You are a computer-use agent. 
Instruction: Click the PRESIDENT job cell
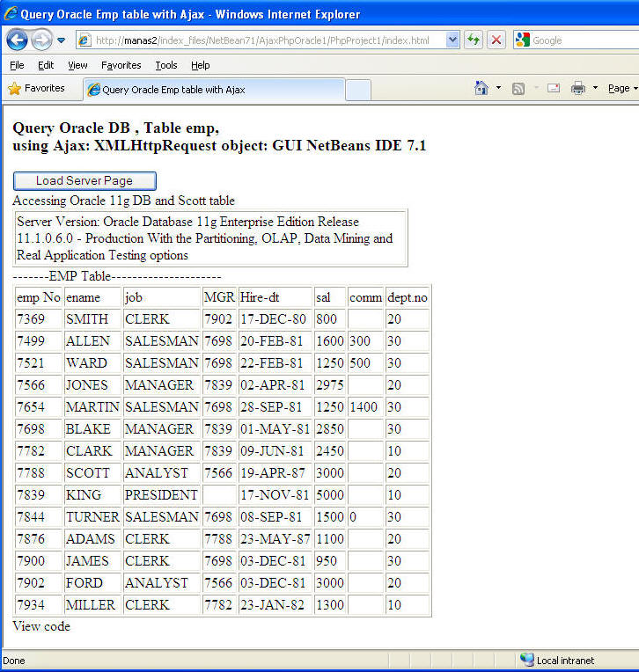(x=162, y=495)
